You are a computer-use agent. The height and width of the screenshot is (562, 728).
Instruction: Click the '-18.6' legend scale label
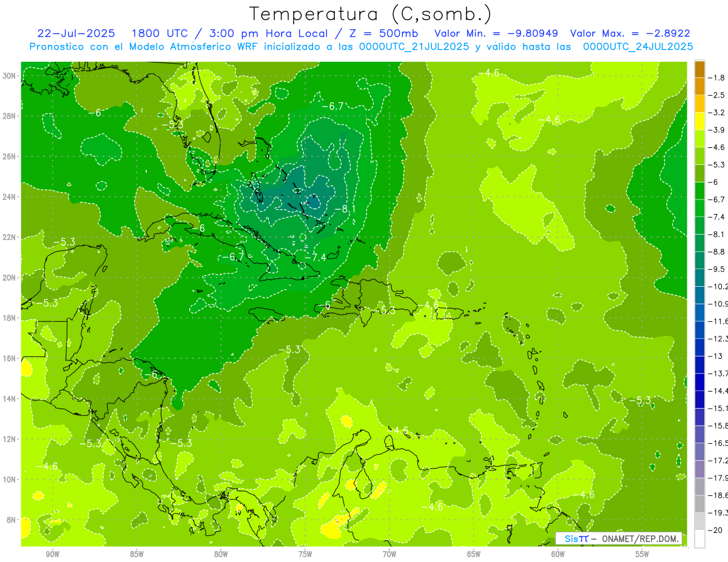click(x=718, y=495)
